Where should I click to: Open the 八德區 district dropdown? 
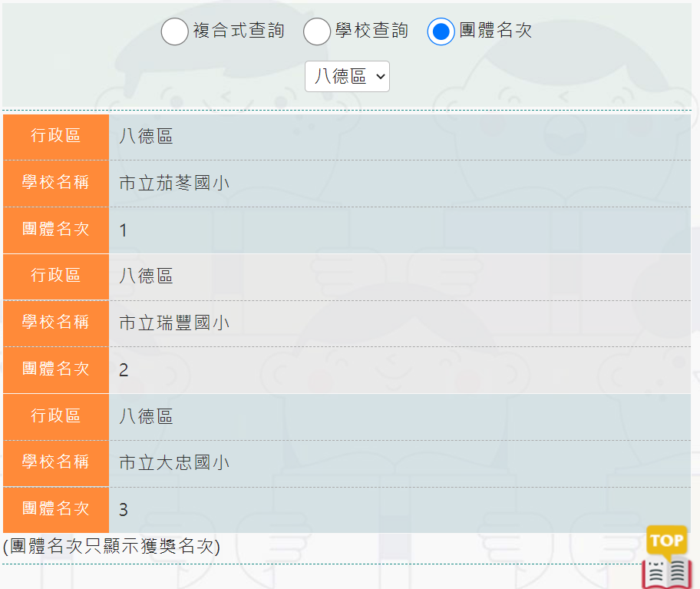347,76
